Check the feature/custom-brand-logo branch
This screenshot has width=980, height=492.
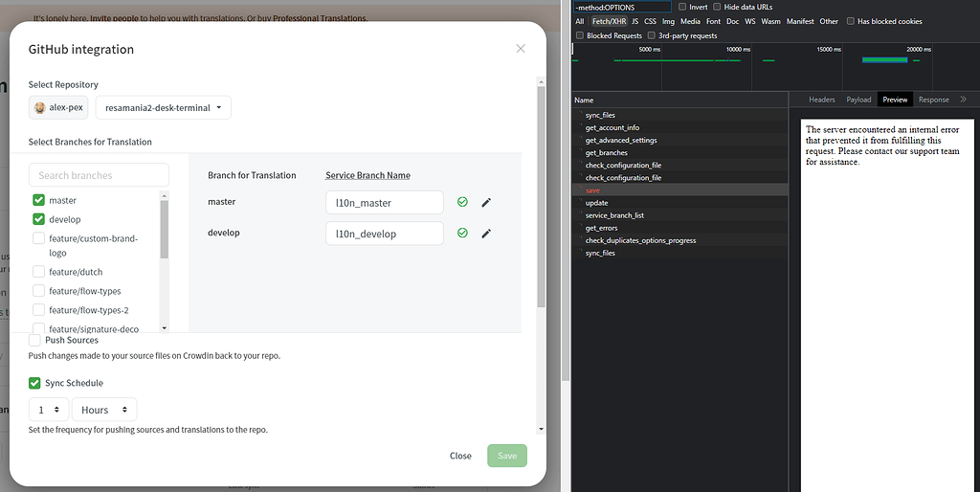38,238
